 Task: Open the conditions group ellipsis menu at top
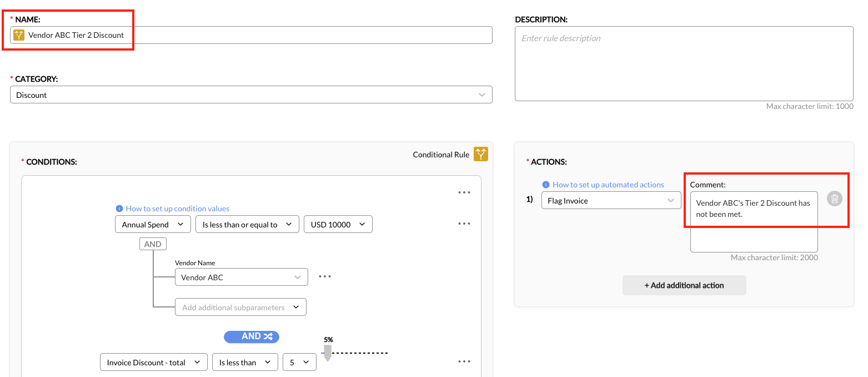(x=464, y=192)
